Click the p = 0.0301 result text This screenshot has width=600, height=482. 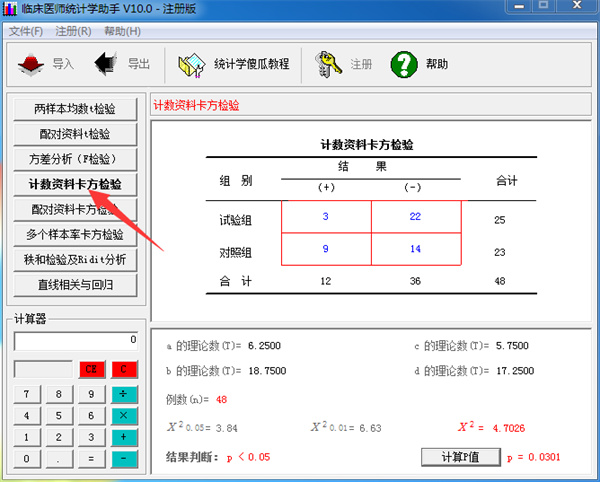533,457
